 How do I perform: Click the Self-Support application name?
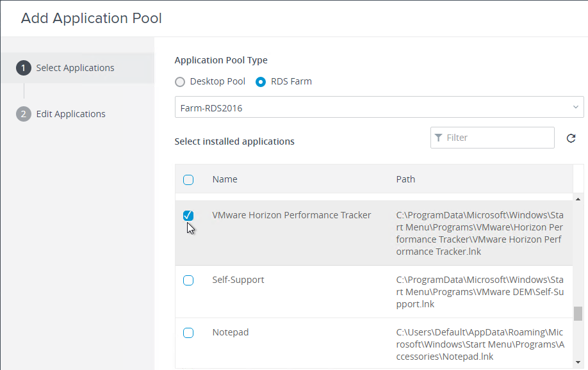238,280
